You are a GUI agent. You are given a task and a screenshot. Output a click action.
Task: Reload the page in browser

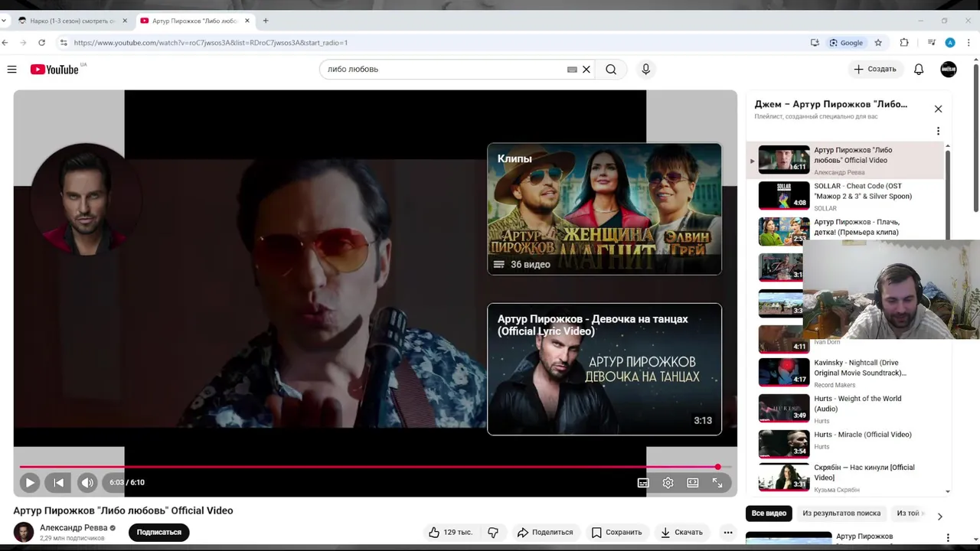pyautogui.click(x=41, y=43)
